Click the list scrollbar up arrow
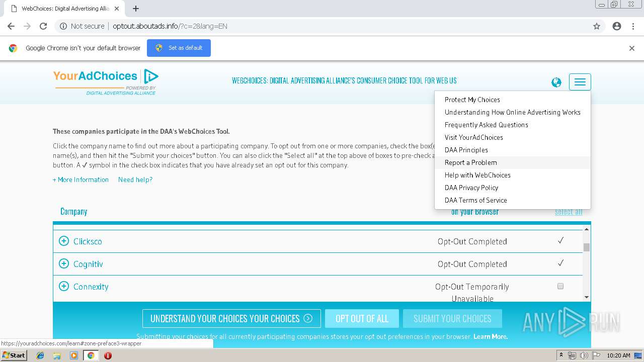Image resolution: width=644 pixels, height=362 pixels. coord(587,229)
